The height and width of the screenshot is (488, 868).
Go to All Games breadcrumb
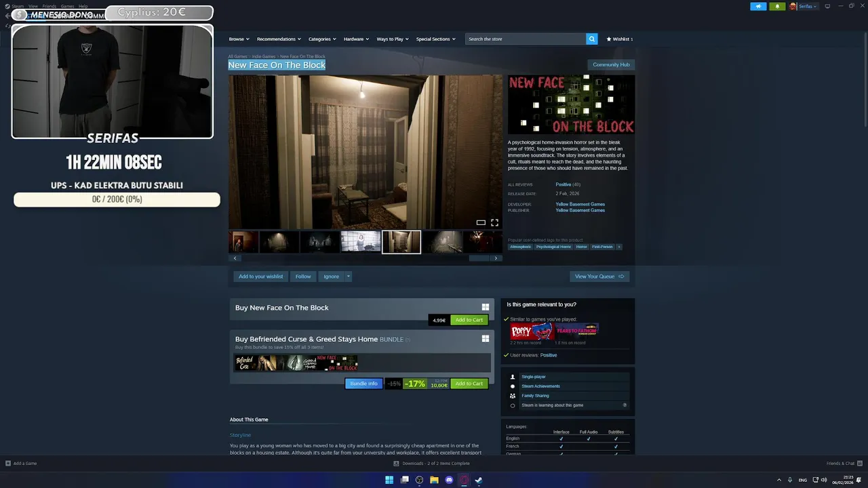237,56
